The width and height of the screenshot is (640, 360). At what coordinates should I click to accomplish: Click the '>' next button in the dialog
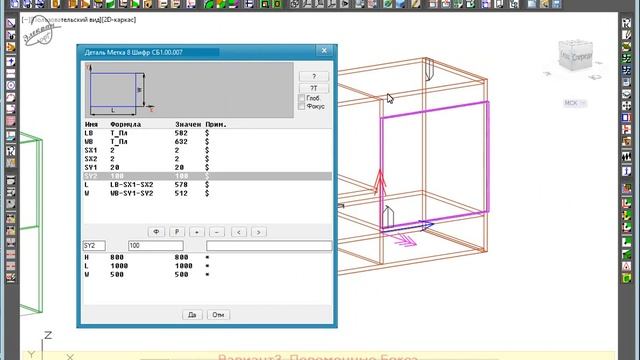(259, 232)
